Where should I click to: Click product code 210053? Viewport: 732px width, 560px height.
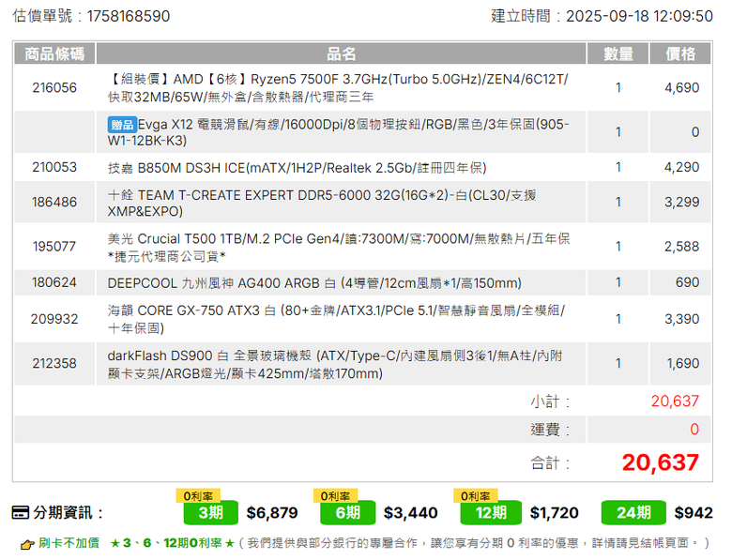tap(54, 167)
